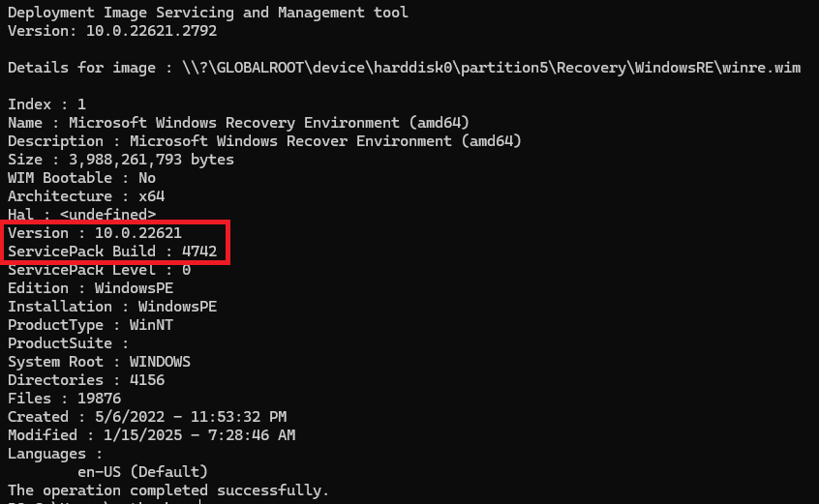
Task: Click the Modified date 1/15/2025 line
Action: coord(151,435)
